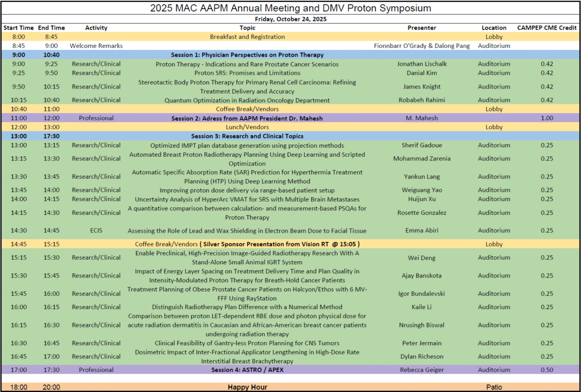Click the Session 2 AAPM President address row

(x=247, y=118)
